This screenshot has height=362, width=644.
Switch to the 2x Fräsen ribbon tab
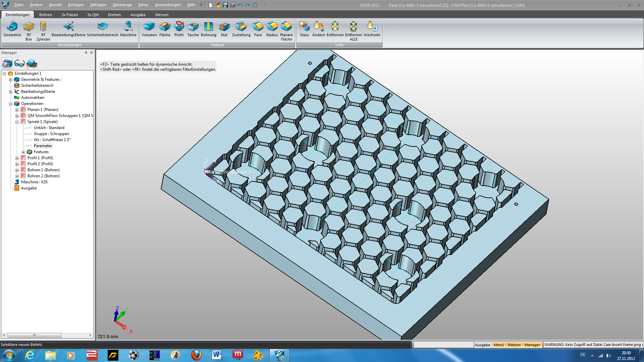(x=69, y=15)
